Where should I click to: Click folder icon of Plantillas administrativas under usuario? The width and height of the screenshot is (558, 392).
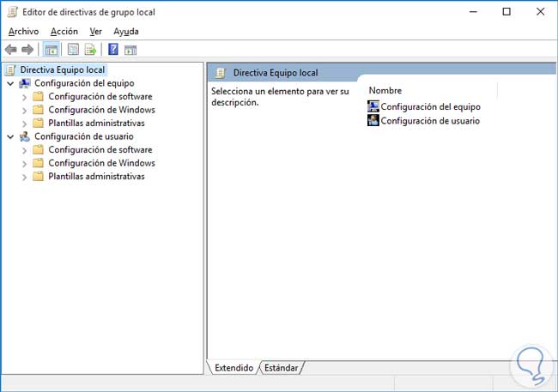click(38, 177)
